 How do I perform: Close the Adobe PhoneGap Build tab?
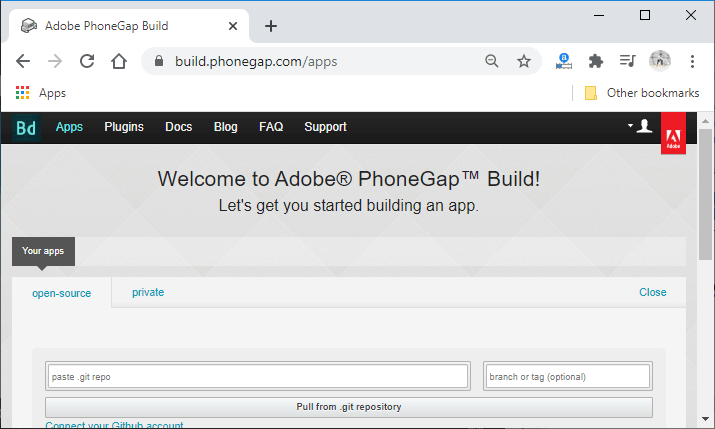pos(233,26)
